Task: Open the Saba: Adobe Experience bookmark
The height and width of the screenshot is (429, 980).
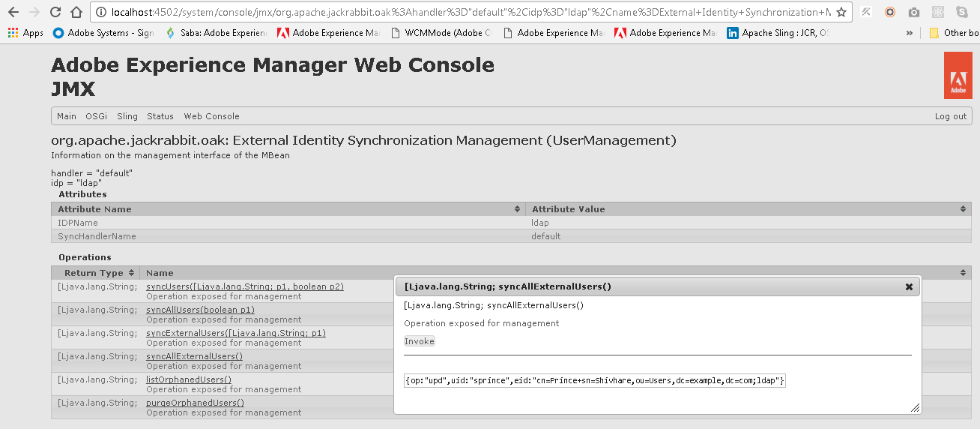Action: click(x=217, y=33)
